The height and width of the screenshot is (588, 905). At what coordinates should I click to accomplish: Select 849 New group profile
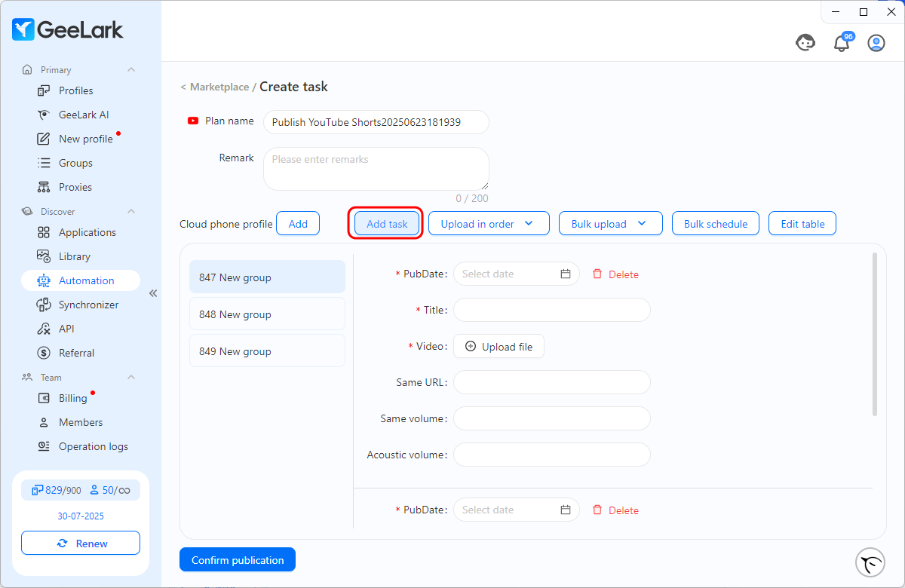pos(267,351)
